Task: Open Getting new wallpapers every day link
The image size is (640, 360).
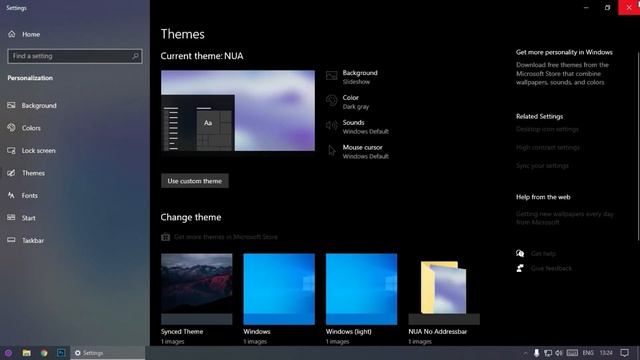Action: tap(564, 218)
